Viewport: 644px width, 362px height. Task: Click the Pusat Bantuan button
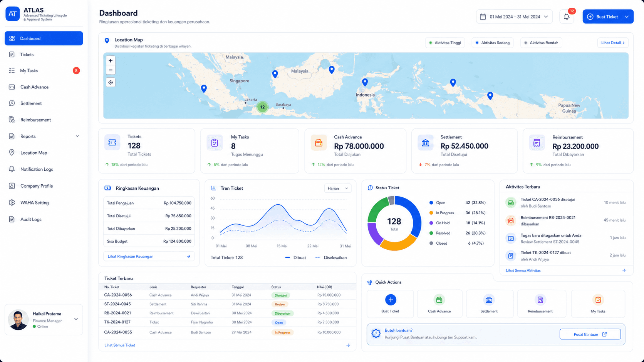click(590, 334)
